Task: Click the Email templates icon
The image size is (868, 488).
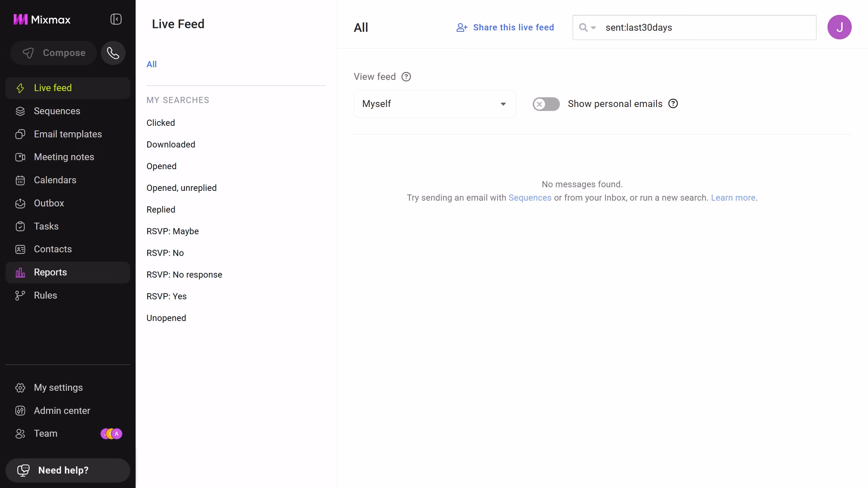Action: (20, 134)
